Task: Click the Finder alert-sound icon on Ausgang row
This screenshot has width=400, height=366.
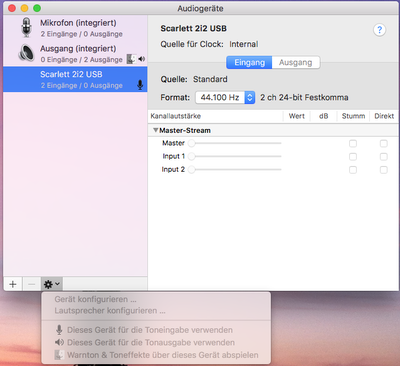Action: coord(131,59)
